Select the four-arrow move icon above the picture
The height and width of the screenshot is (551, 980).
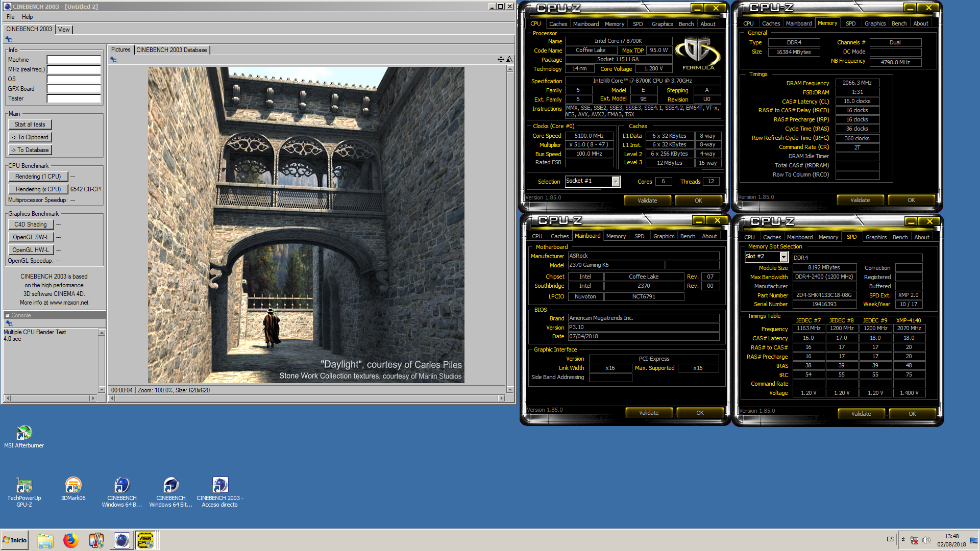pyautogui.click(x=501, y=60)
